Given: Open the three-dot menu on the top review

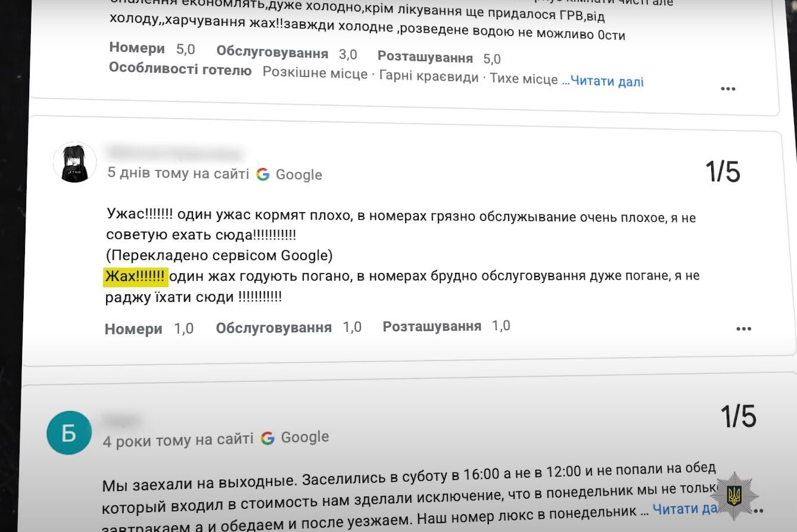Looking at the screenshot, I should pos(728,88).
